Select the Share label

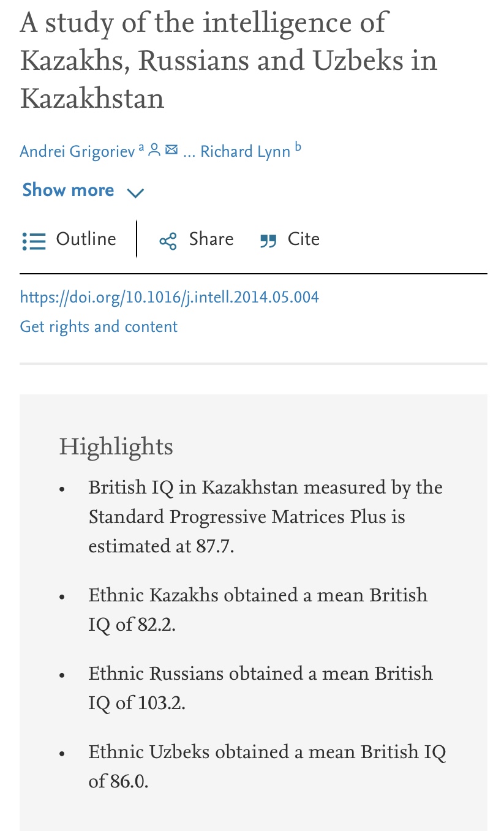[211, 239]
